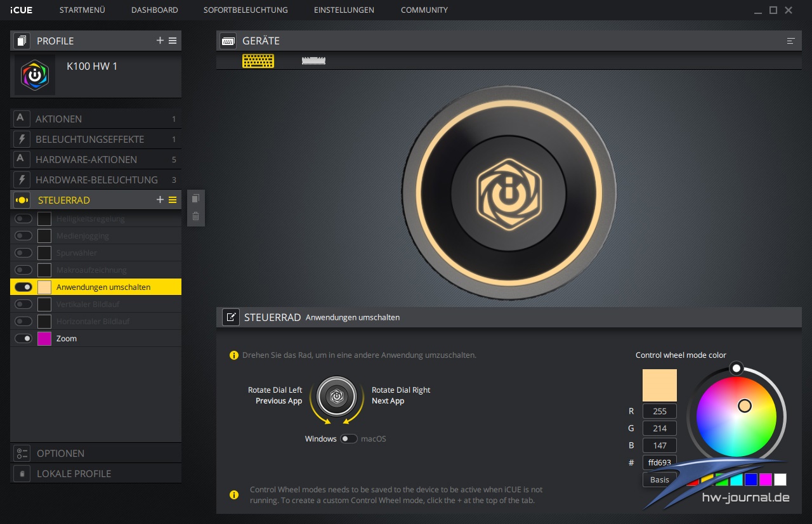Disable the Anwendungen umschalten toggle
This screenshot has height=524, width=812.
[x=23, y=287]
